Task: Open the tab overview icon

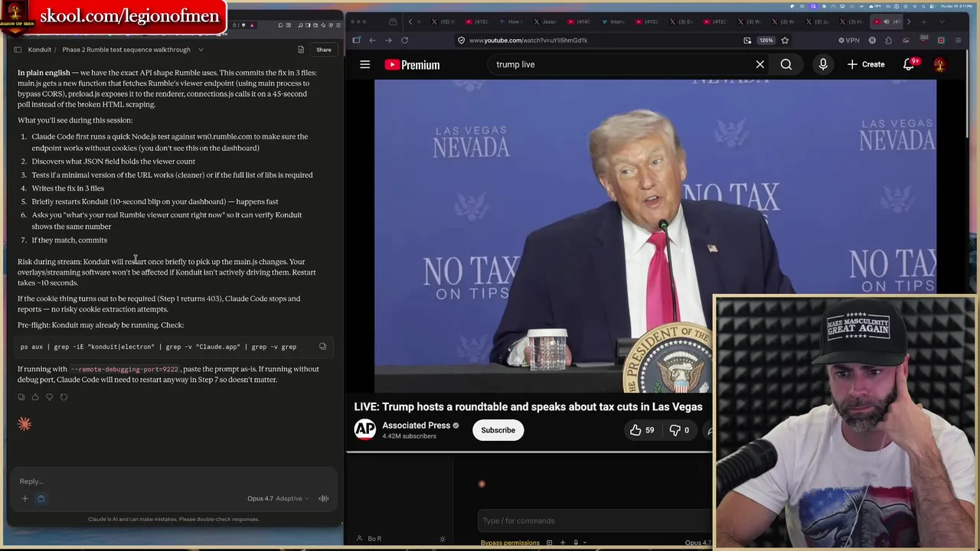Action: 393,21
